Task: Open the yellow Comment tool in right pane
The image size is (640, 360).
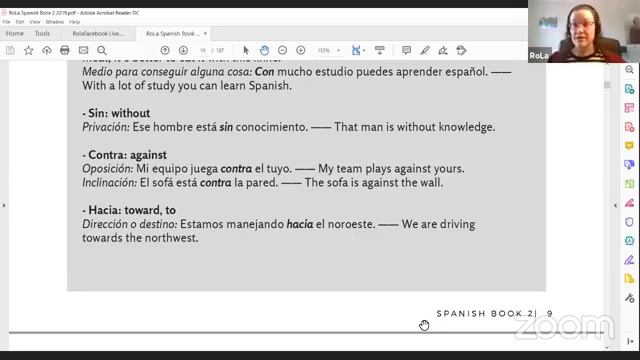Action: 629,146
